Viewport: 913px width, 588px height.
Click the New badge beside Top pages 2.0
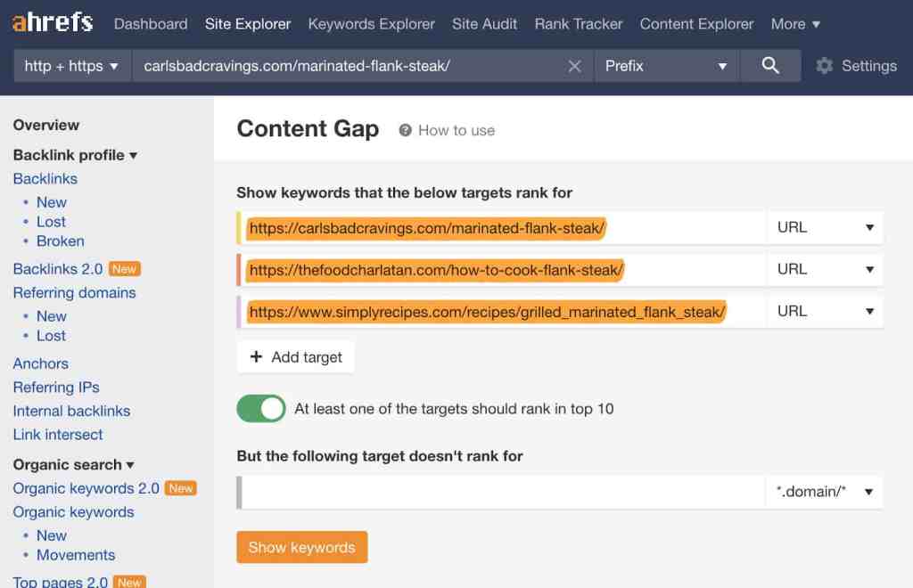pos(129,581)
